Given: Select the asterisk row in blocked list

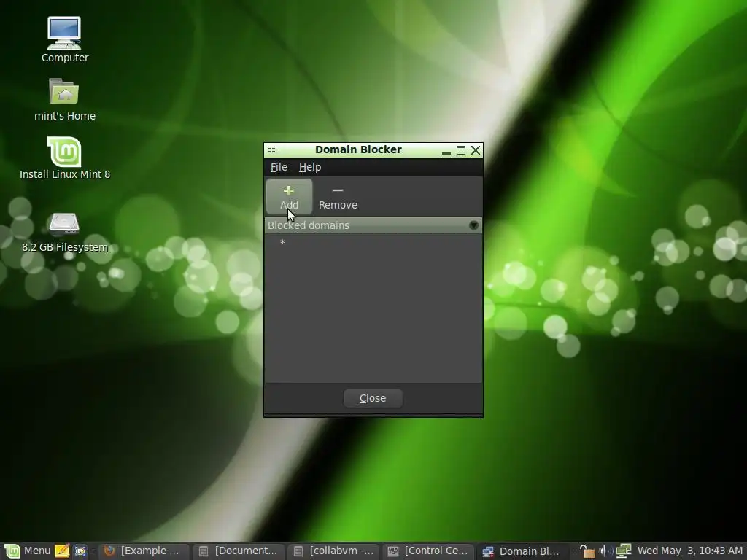Looking at the screenshot, I should click(x=373, y=242).
